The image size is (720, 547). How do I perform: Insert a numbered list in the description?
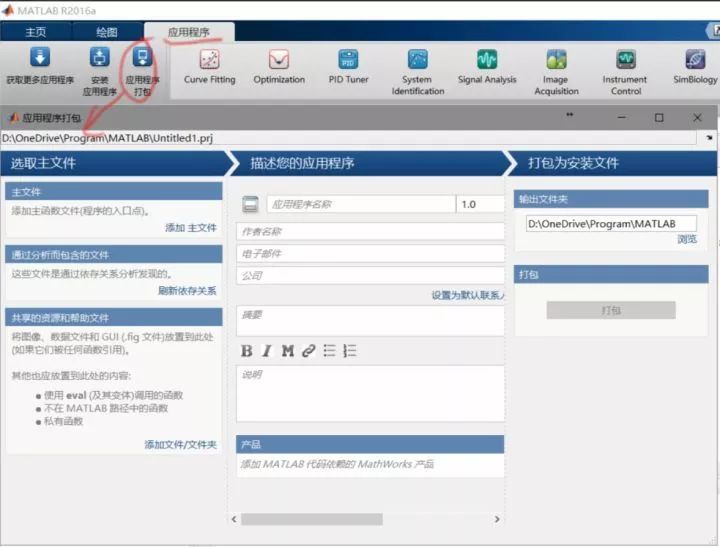click(350, 350)
